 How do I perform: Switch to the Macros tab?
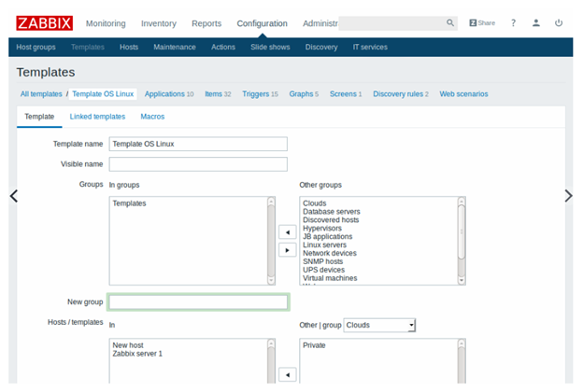coord(152,117)
